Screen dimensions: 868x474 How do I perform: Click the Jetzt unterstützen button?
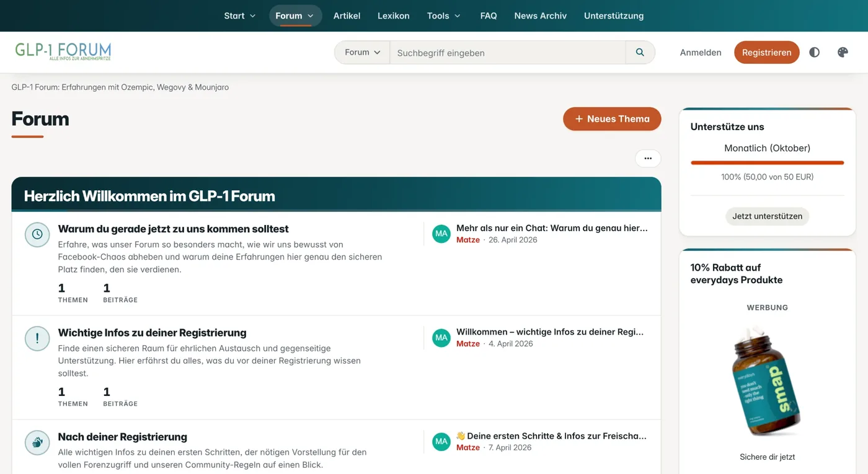[x=768, y=216]
